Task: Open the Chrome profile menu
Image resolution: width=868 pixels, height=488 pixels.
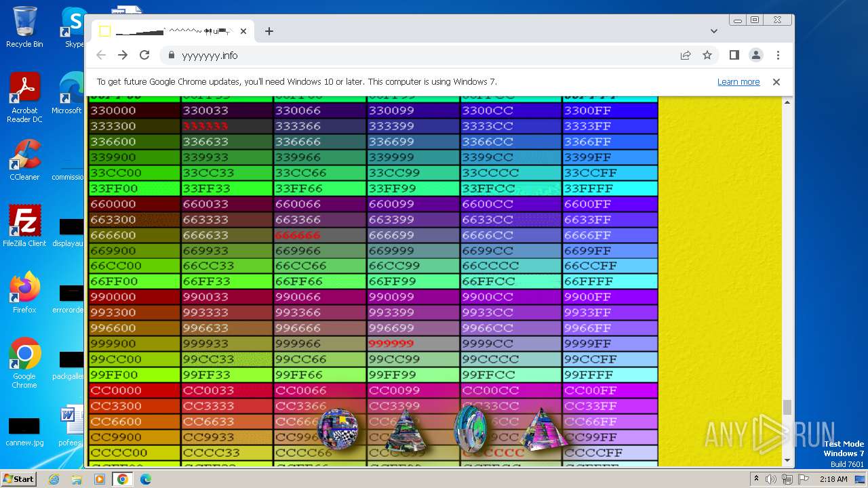Action: (x=756, y=55)
